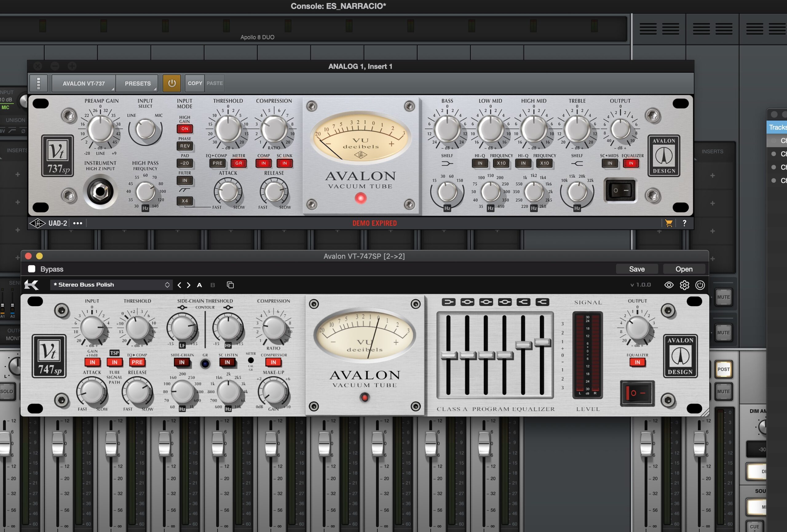Click the orange plugin power button

172,83
